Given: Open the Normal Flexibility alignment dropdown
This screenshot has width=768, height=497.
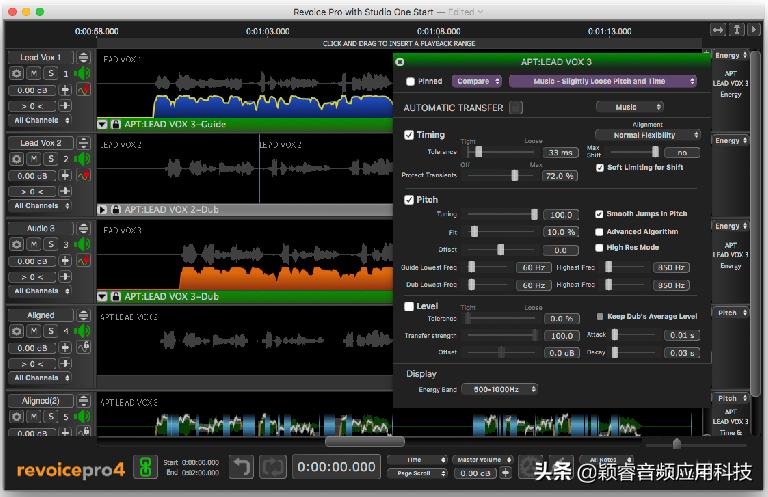Looking at the screenshot, I should pos(648,135).
